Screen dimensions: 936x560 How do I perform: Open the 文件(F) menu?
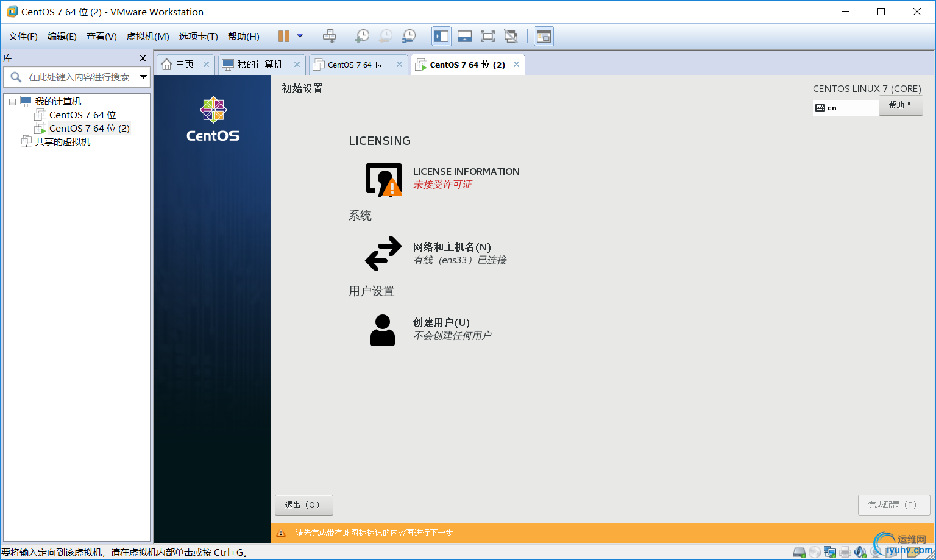23,37
